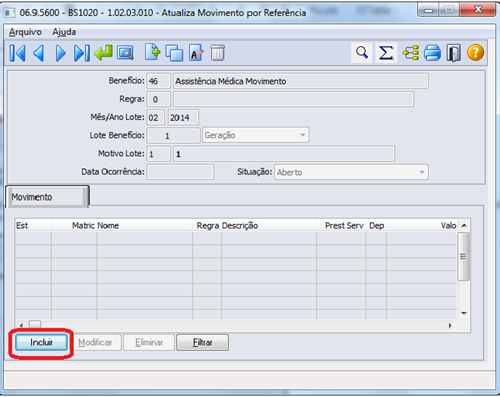500x397 pixels.
Task: Open help with the orange question icon
Action: (x=476, y=53)
